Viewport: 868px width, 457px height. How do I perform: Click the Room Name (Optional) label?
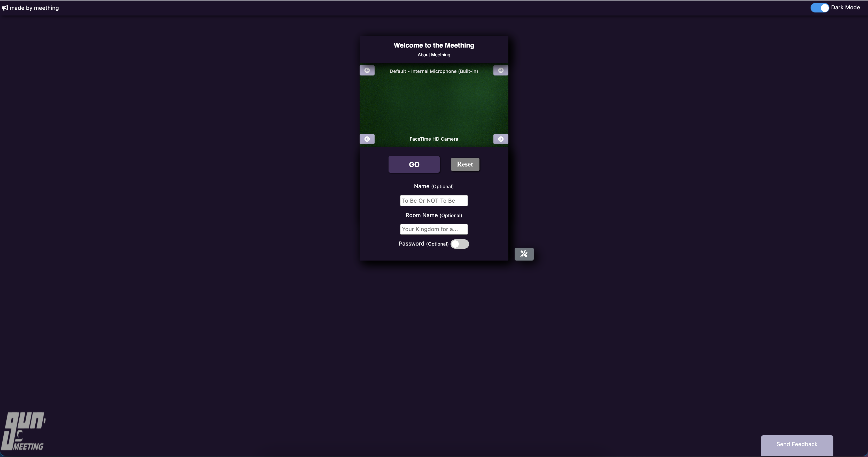(434, 215)
